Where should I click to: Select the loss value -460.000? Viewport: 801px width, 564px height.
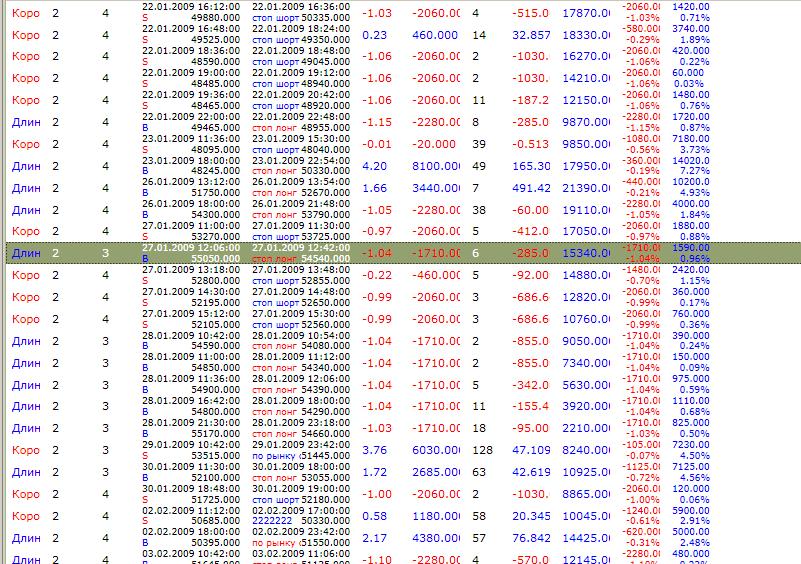point(436,275)
